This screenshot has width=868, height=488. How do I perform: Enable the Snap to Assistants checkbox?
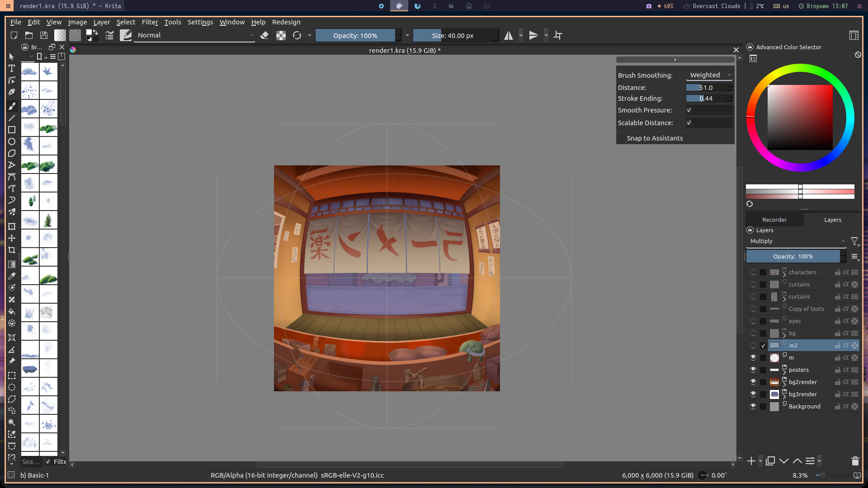[622, 138]
